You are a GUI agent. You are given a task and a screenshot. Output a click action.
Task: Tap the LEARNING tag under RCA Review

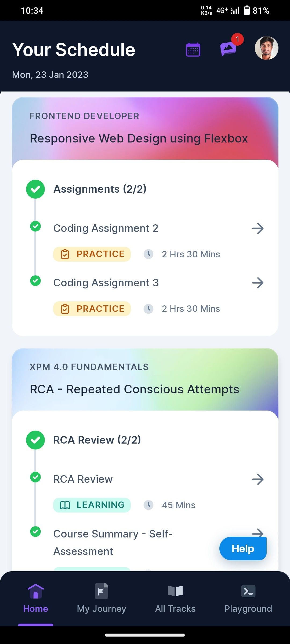point(92,505)
